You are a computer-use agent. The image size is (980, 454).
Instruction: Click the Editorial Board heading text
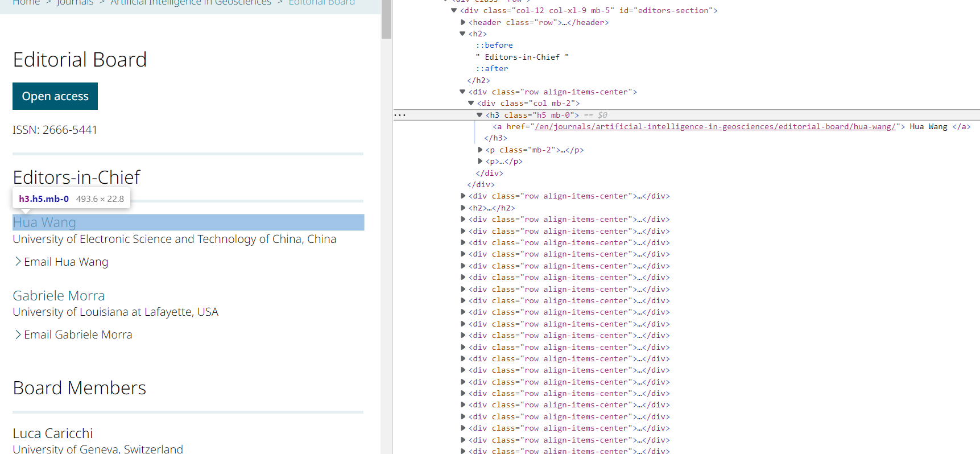coord(80,60)
